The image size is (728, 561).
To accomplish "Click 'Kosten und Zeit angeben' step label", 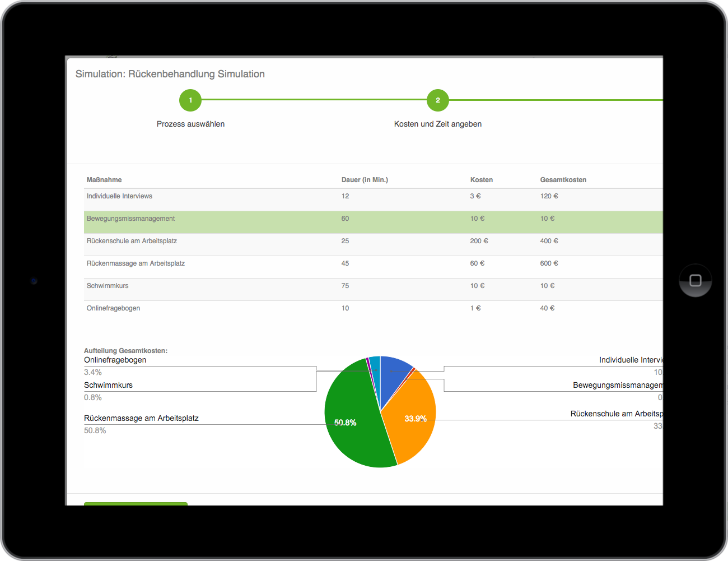I will [438, 124].
